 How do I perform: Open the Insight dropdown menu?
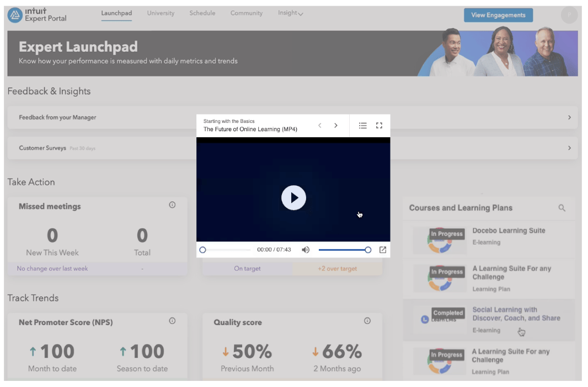[290, 13]
